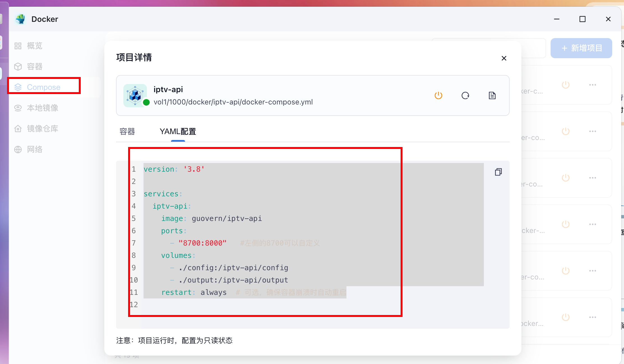This screenshot has width=624, height=364.
Task: Close the 项目详情 dialog
Action: coord(504,58)
